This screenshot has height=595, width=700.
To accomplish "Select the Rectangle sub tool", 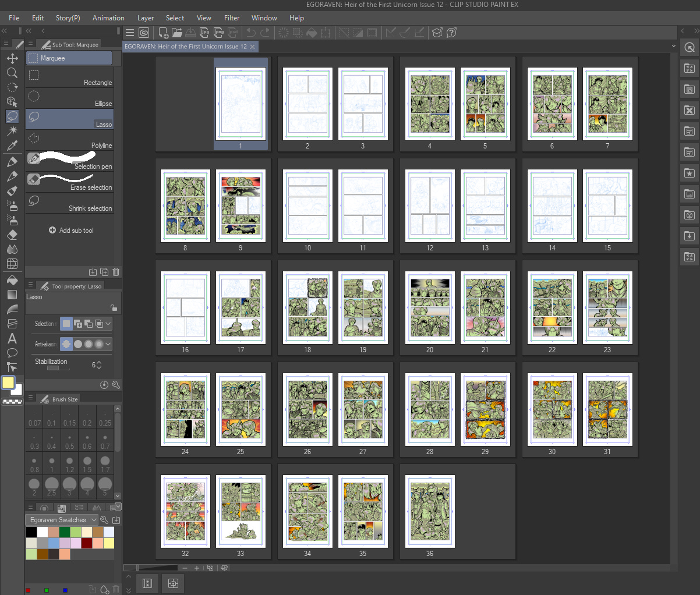I will click(x=69, y=77).
